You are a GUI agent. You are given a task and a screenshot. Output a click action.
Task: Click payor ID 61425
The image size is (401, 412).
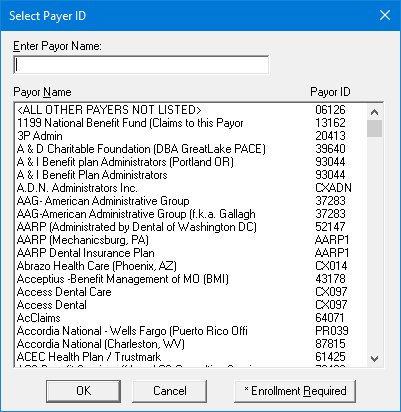pos(330,357)
